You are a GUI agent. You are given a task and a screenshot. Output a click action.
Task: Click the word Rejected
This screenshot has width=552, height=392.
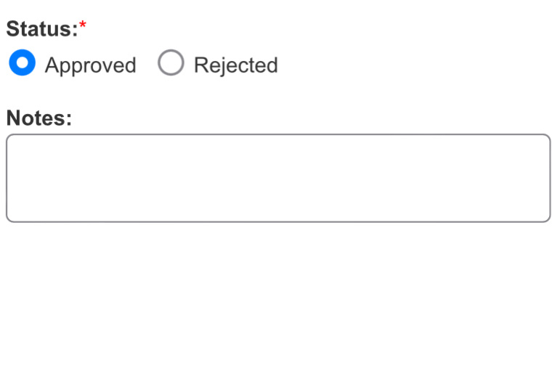pos(235,65)
